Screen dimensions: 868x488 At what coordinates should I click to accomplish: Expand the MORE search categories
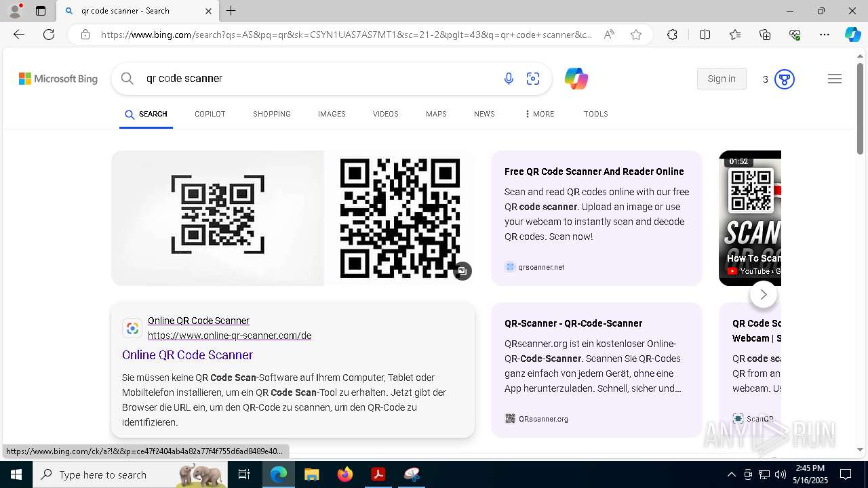click(540, 114)
